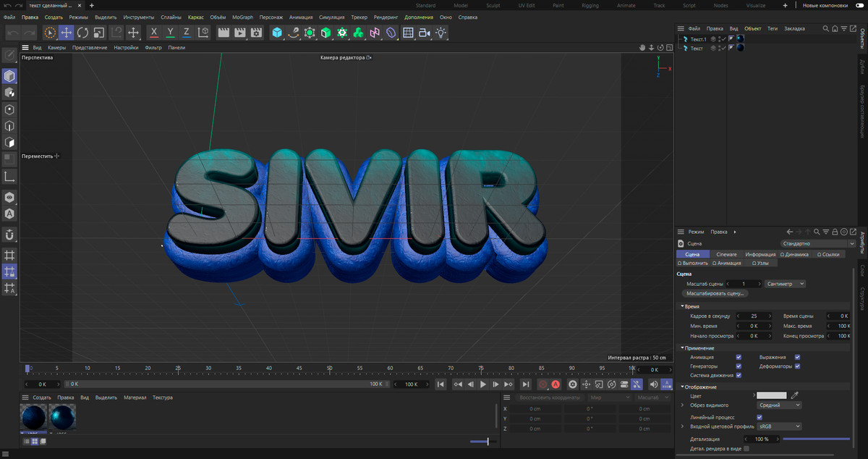Open the MoGraph menu
The image size is (868, 459).
click(x=242, y=17)
